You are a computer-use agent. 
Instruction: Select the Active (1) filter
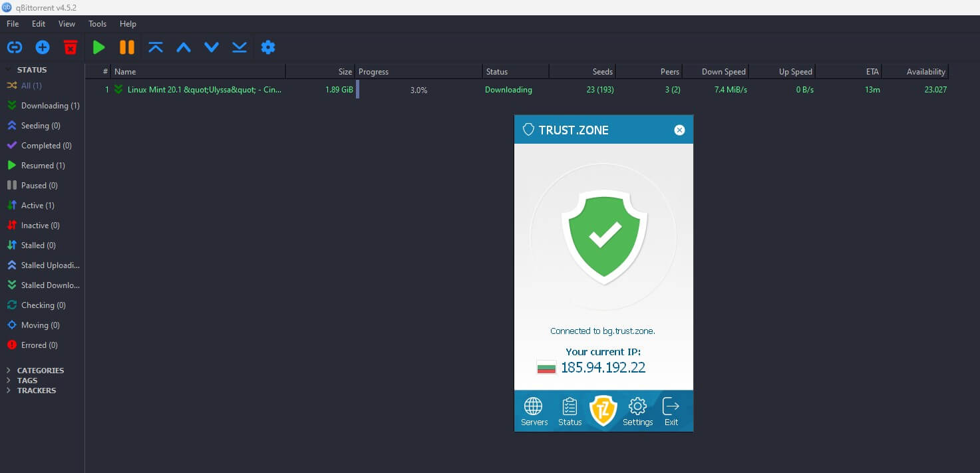coord(43,206)
